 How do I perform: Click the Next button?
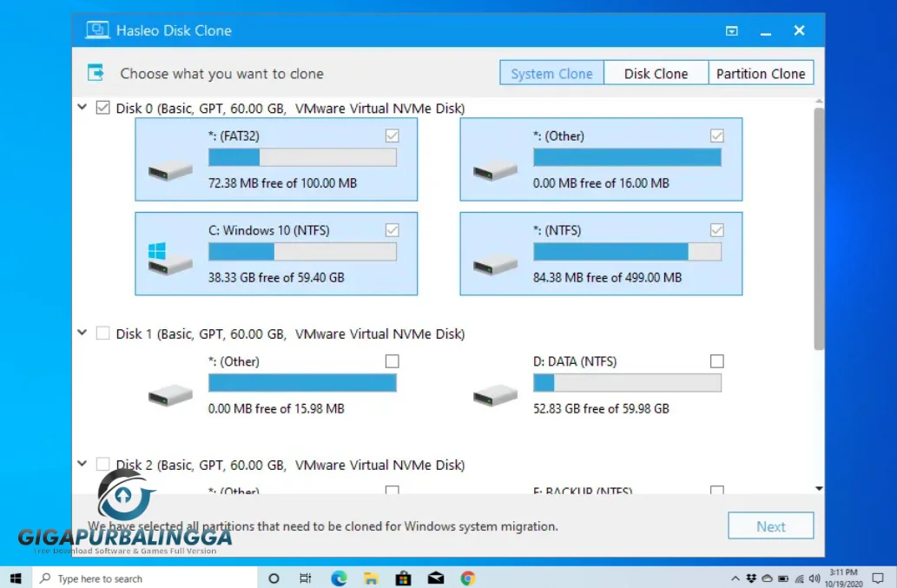click(x=770, y=525)
